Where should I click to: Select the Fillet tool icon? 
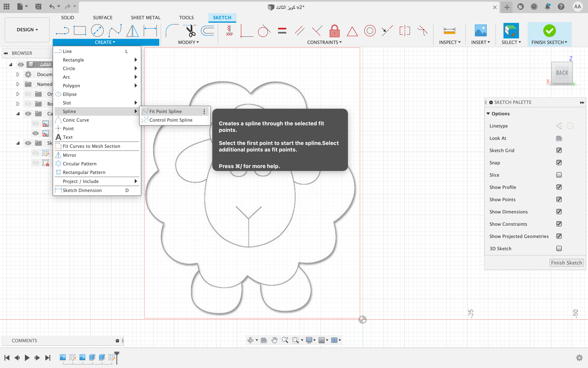coord(172,31)
